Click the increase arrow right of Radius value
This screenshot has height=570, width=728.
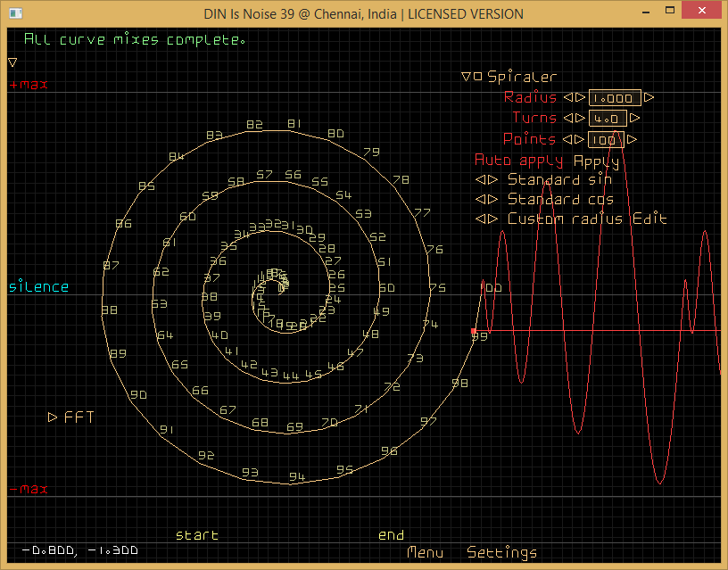tap(649, 98)
